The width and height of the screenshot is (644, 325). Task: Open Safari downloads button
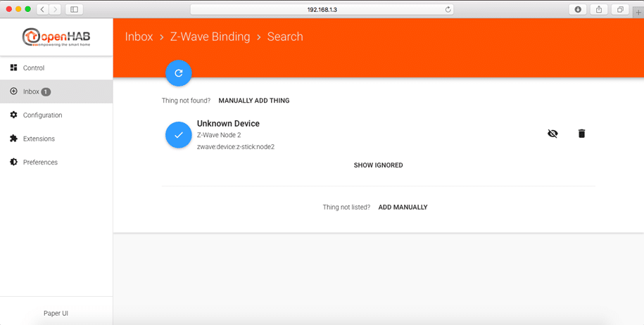578,9
